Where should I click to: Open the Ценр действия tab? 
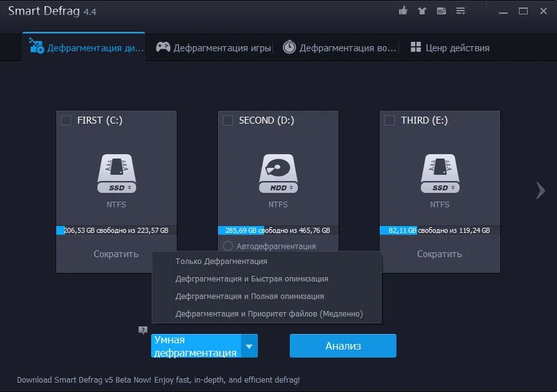point(450,47)
